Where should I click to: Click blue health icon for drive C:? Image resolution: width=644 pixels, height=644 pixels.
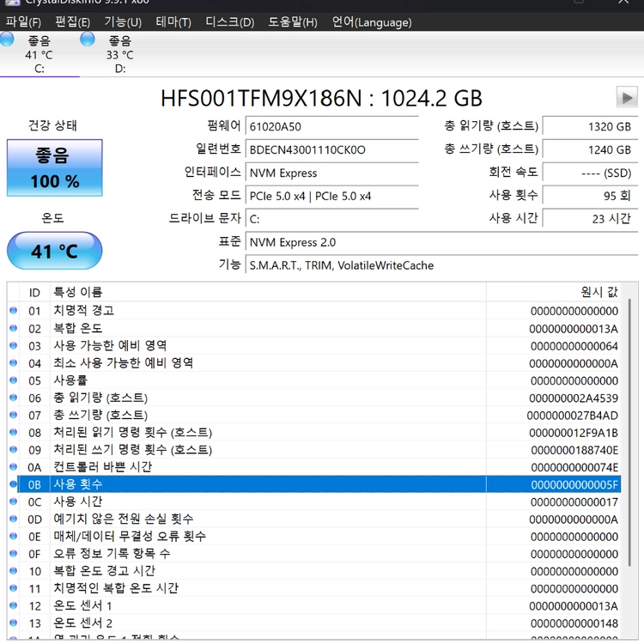point(7,39)
